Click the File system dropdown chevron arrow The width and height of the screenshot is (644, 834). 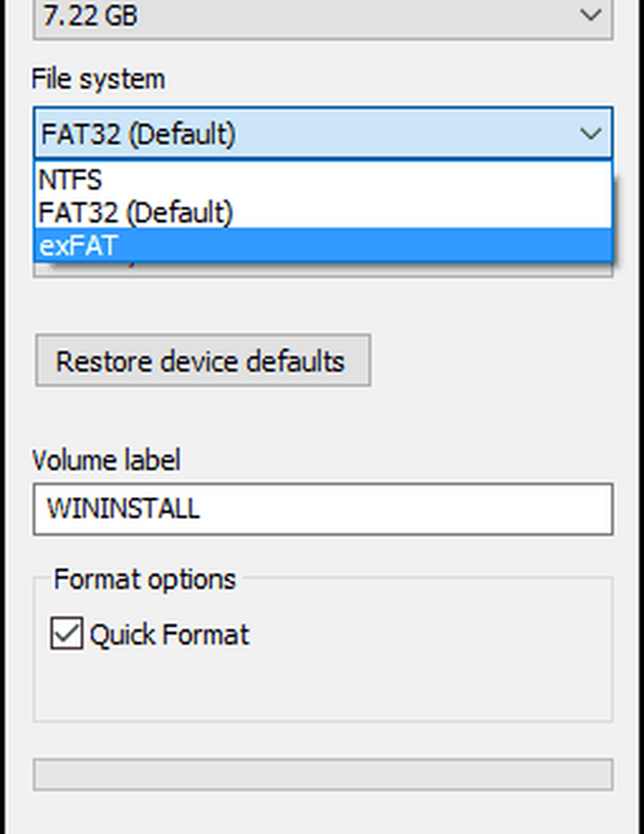coord(591,133)
